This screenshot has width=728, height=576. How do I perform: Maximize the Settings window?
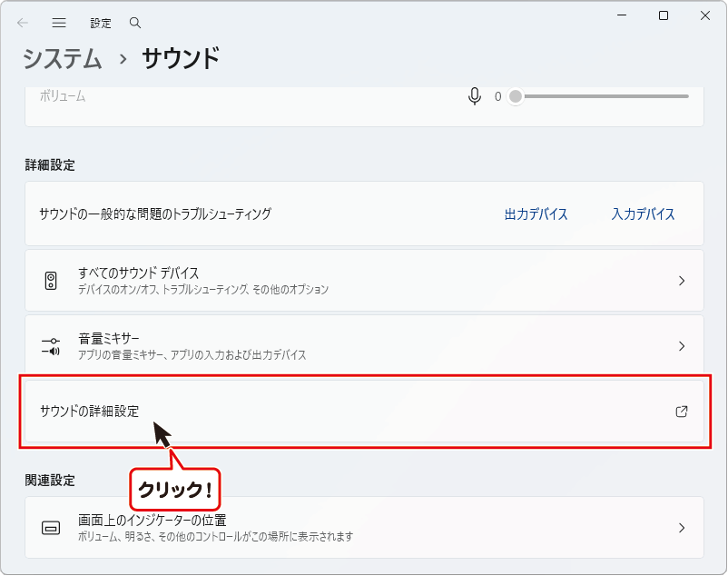click(x=664, y=16)
